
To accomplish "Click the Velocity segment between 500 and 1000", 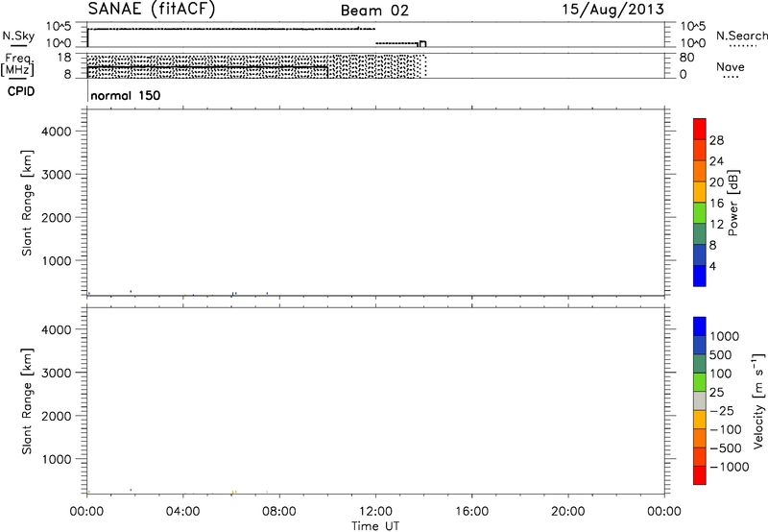I will coord(700,345).
